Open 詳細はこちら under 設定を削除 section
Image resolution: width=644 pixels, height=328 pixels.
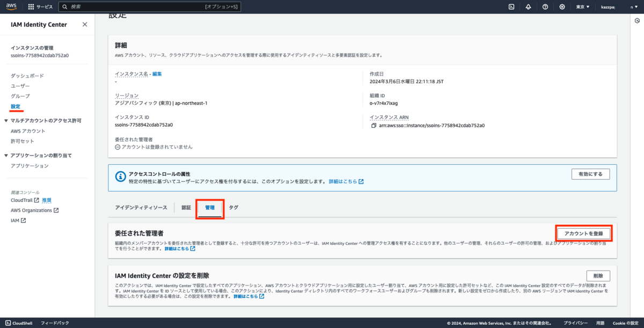248,296
